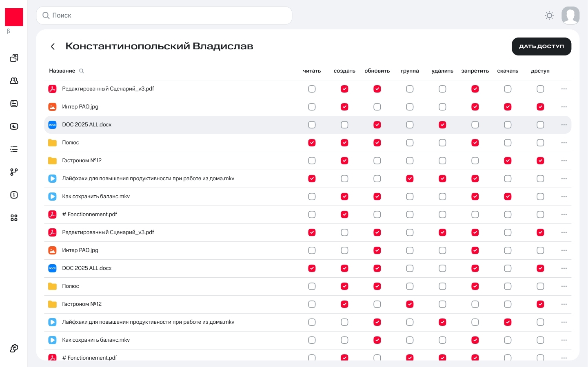Screen dimensions: 588x367
Task: Enable читать for DOC 2025 ALL.docx highlighted row
Action: [x=312, y=125]
